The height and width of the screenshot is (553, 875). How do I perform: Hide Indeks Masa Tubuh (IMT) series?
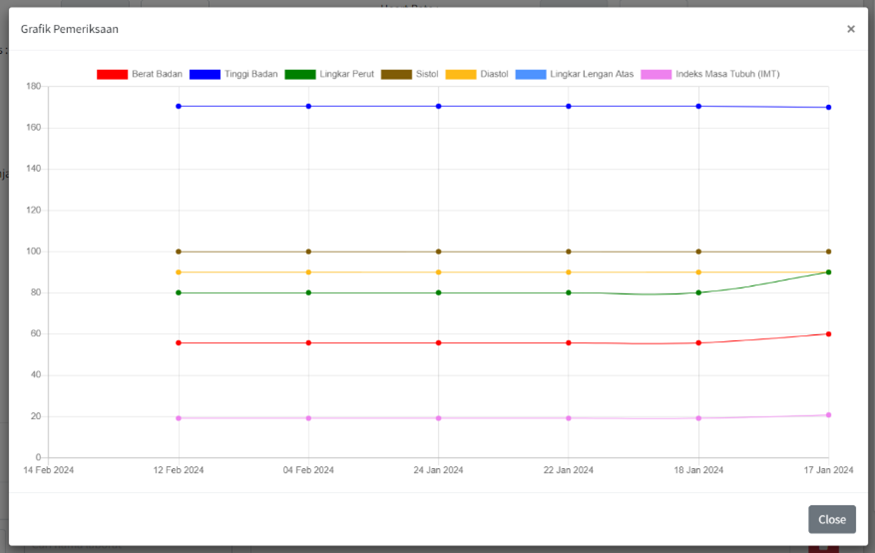pyautogui.click(x=709, y=75)
